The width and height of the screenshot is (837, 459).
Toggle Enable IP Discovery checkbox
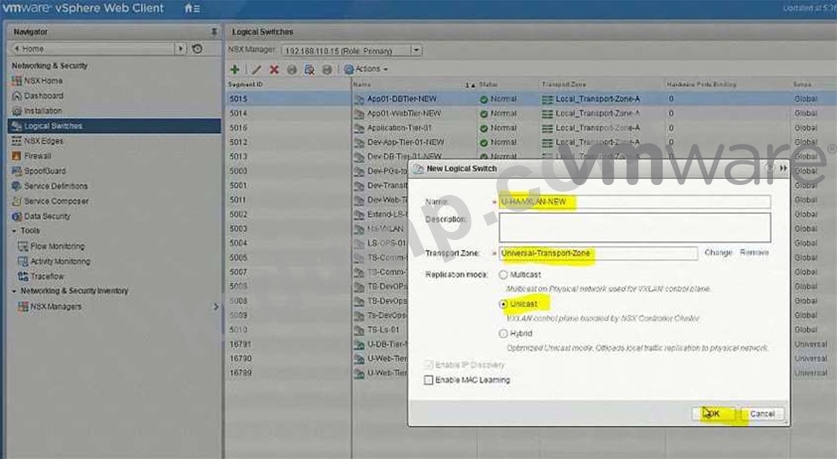click(x=428, y=365)
